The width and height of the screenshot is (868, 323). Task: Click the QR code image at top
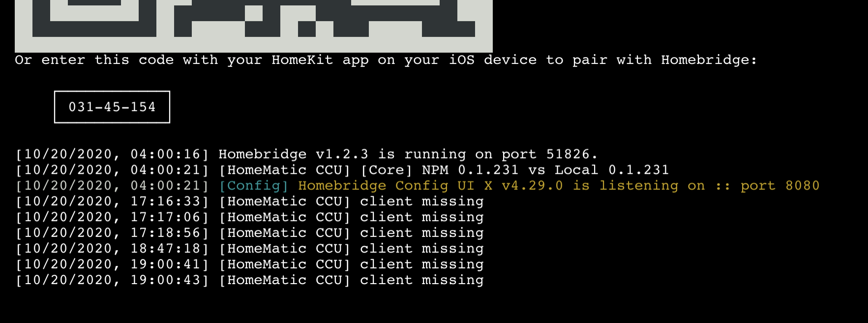253,25
